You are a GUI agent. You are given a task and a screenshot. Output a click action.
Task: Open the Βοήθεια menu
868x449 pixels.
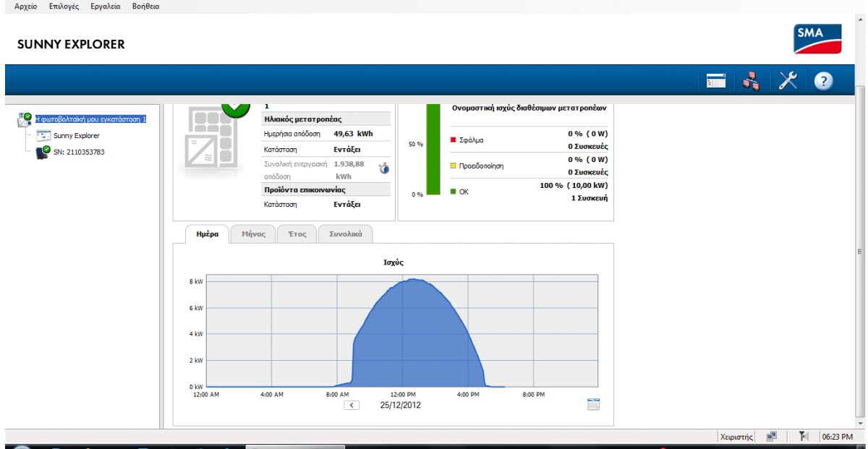[146, 6]
